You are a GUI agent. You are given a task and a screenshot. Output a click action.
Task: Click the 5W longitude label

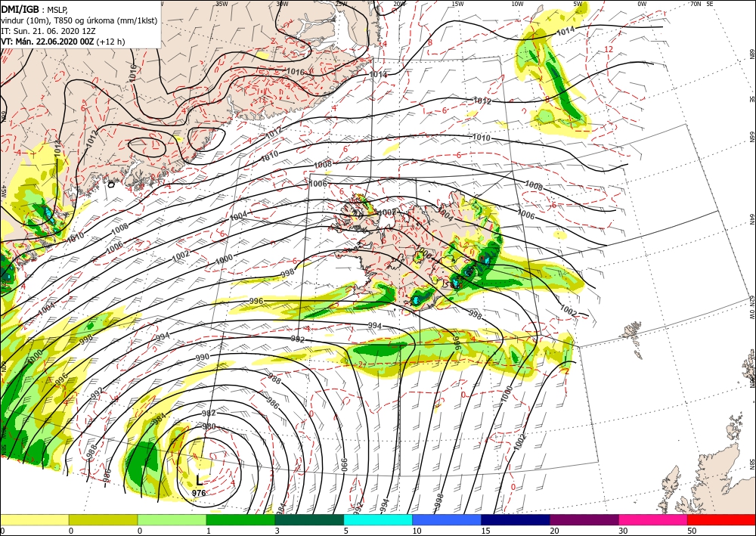(578, 3)
